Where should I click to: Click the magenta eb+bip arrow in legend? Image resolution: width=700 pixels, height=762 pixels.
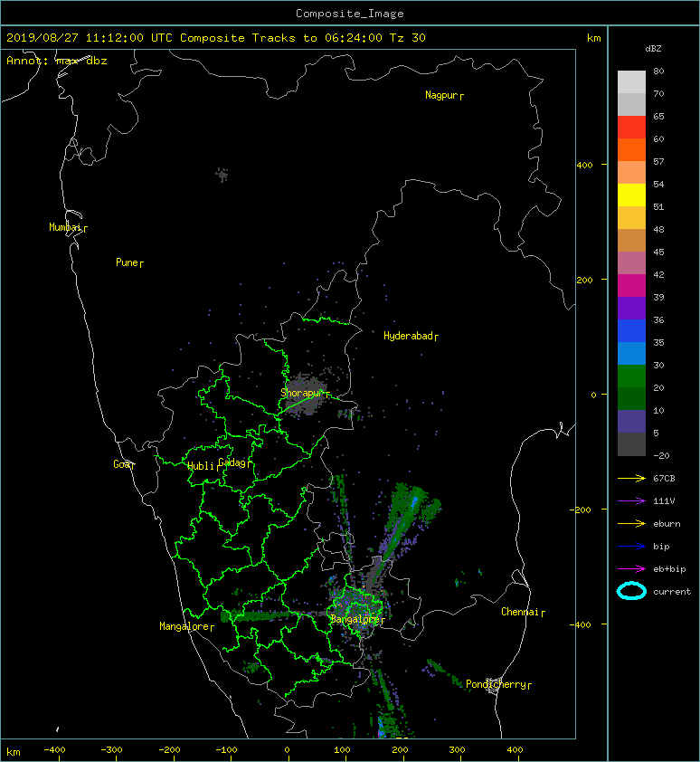pos(631,568)
